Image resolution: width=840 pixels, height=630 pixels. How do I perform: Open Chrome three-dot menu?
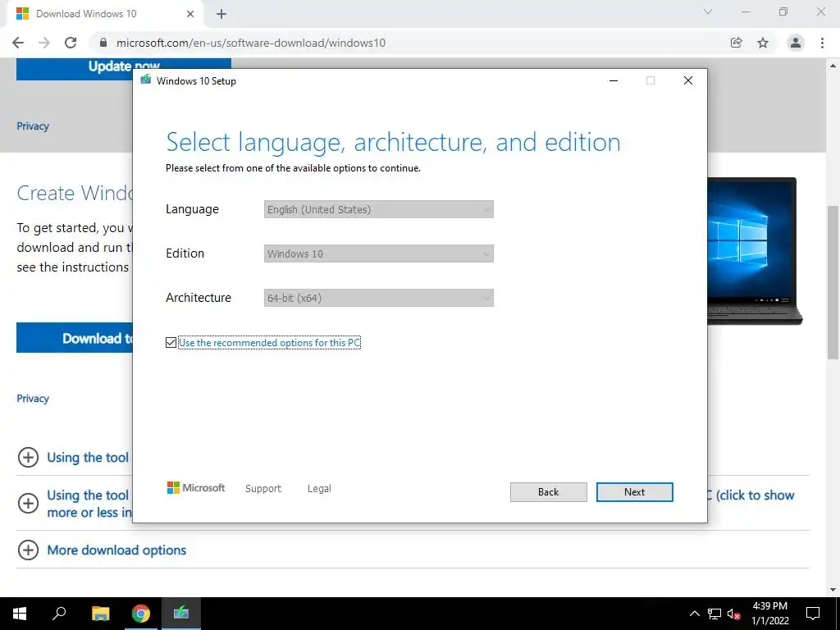tap(822, 43)
